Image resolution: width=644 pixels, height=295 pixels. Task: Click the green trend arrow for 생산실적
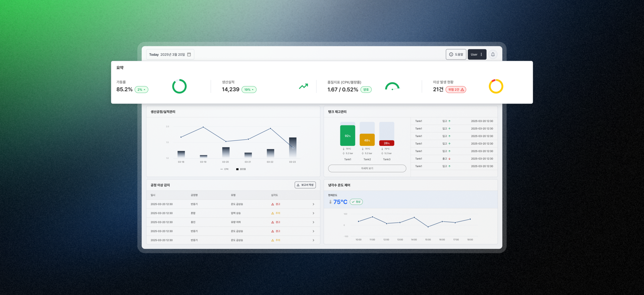[304, 86]
